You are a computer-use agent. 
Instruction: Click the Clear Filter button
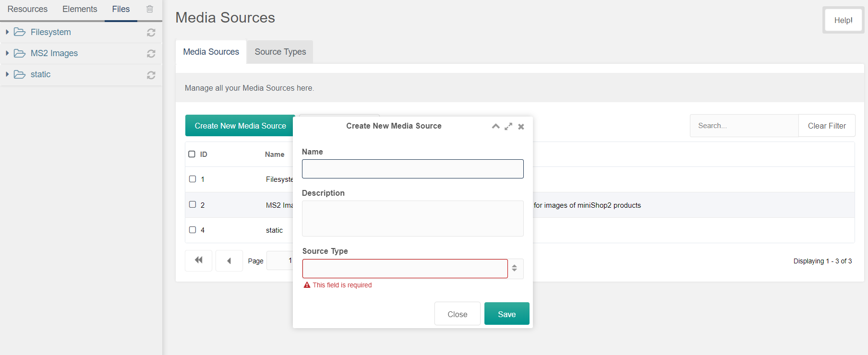(827, 126)
